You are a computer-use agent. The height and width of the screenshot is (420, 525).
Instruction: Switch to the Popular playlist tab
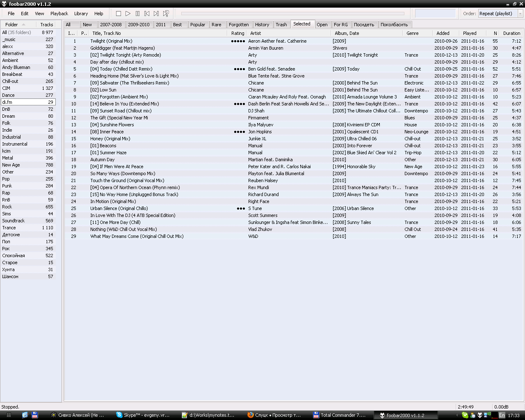point(198,25)
